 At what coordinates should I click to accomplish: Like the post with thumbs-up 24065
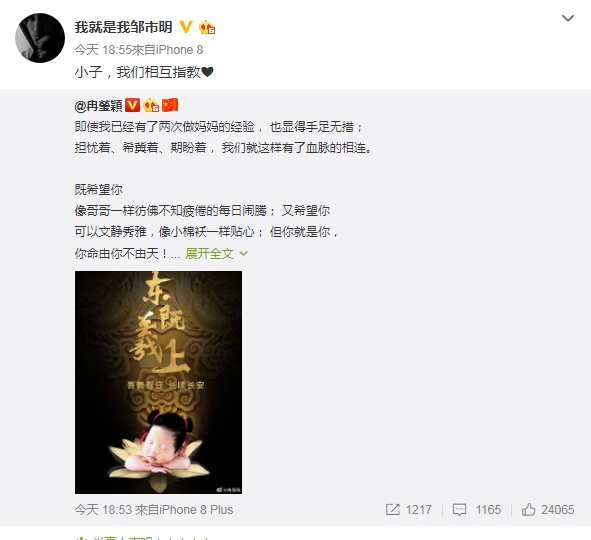point(548,509)
